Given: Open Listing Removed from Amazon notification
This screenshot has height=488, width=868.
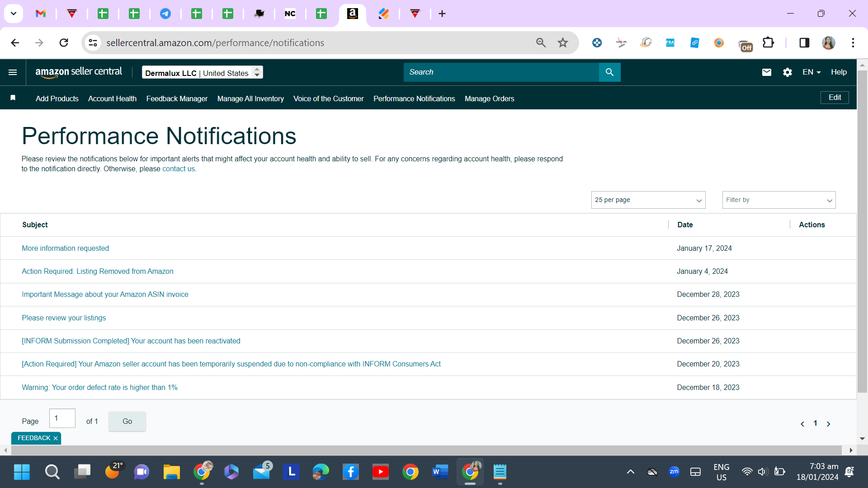Looking at the screenshot, I should coord(98,272).
